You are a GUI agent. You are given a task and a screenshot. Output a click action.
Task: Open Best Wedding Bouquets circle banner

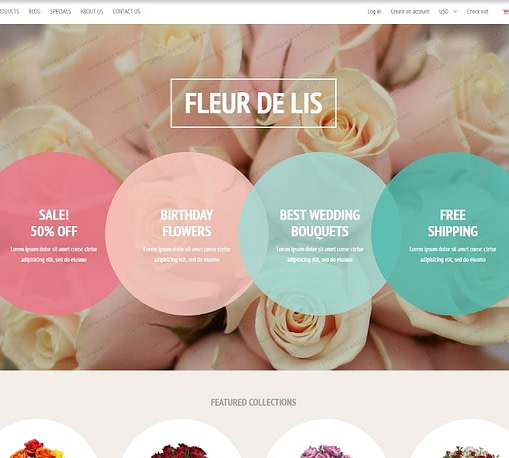[x=320, y=234]
